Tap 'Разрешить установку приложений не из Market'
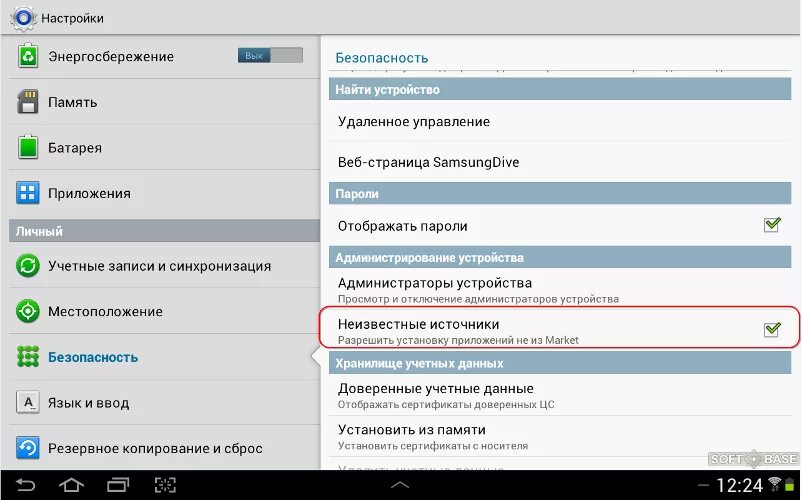802x500 pixels. 458,340
